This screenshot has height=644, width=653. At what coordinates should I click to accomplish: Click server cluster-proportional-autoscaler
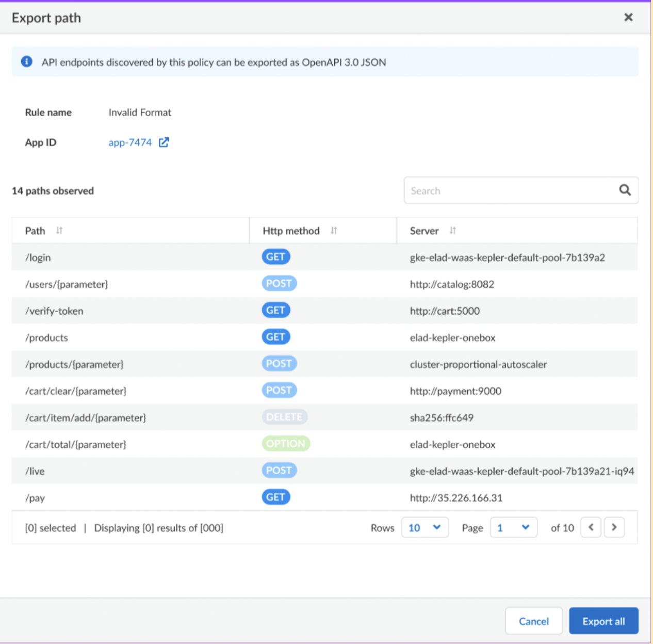pos(478,365)
